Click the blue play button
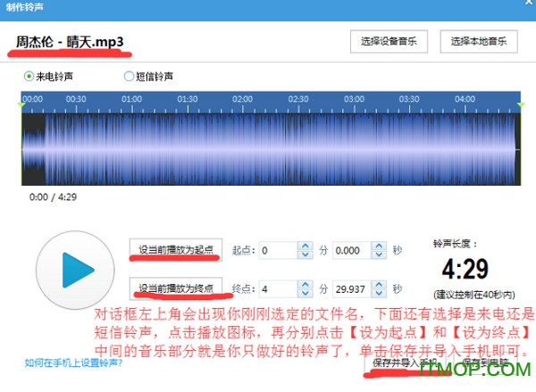536x392 pixels. click(75, 270)
